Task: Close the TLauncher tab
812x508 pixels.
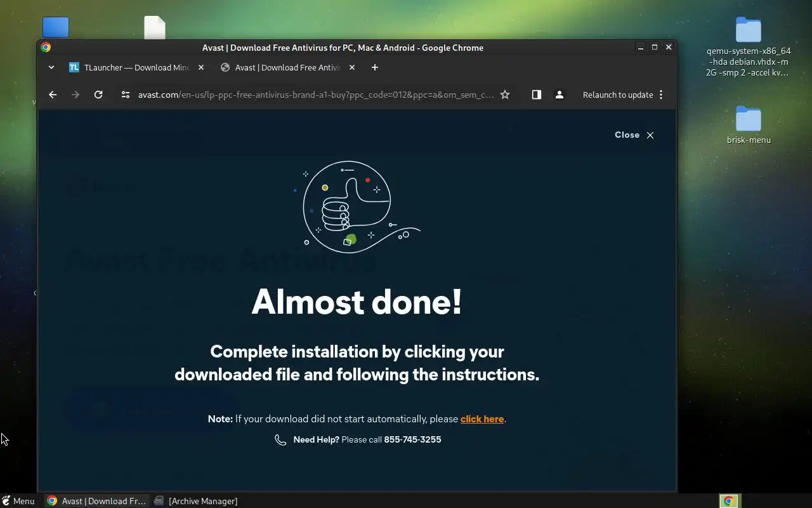Action: click(x=201, y=67)
